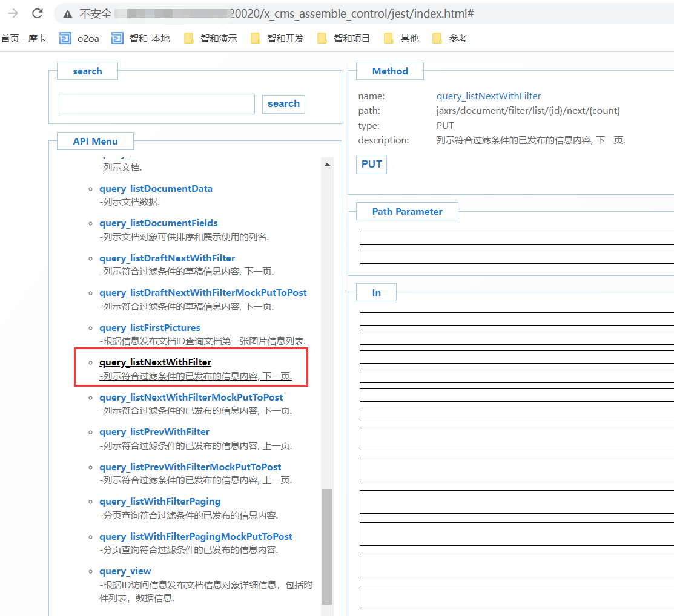Open the 参考 bookmark folder
The image size is (674, 616).
(x=451, y=39)
